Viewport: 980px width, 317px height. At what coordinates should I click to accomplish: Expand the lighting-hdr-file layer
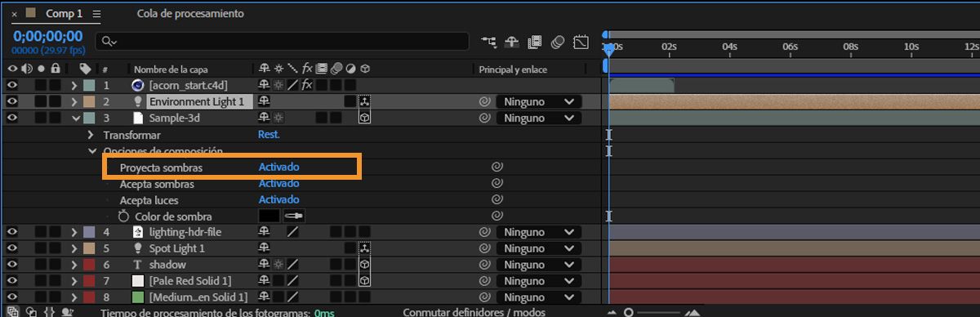coord(74,232)
